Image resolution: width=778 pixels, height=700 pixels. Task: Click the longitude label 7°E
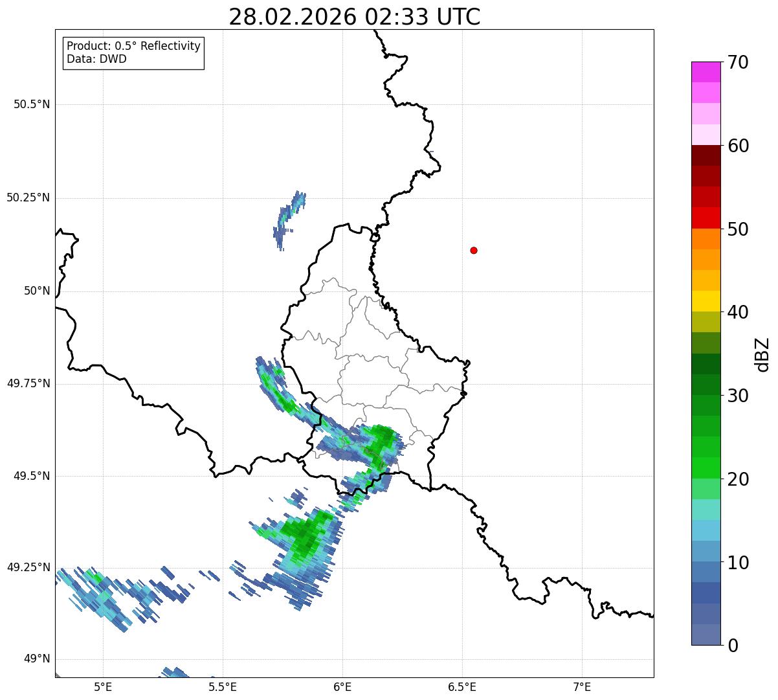(582, 686)
